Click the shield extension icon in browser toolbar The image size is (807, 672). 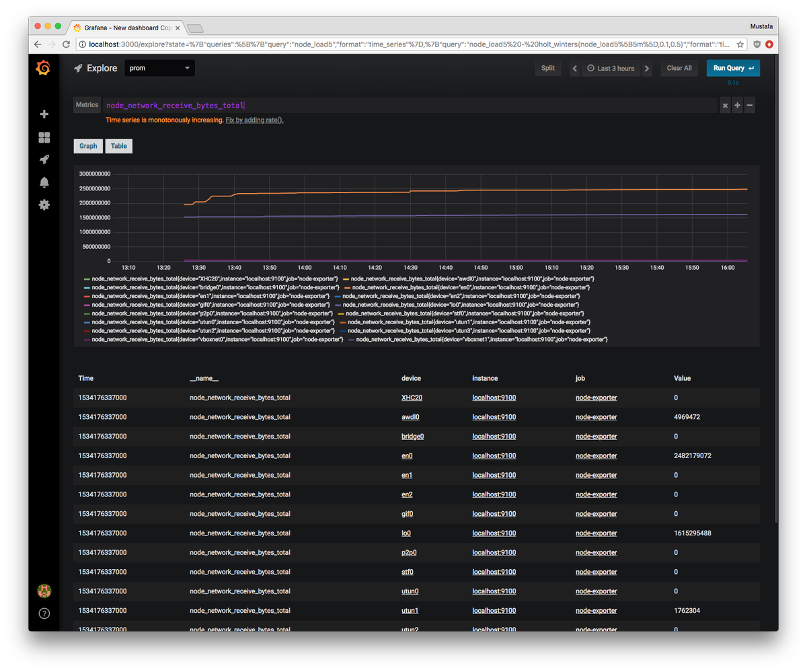click(756, 44)
